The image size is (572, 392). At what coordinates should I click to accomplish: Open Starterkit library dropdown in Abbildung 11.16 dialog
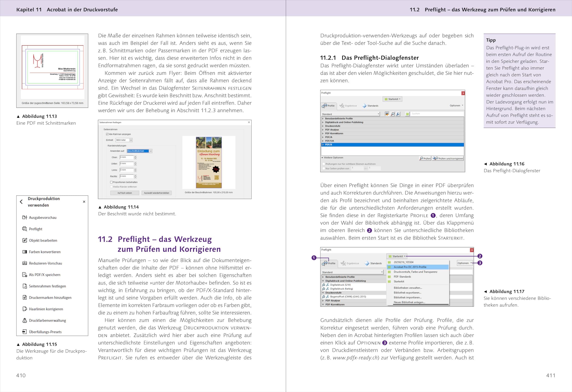pyautogui.click(x=393, y=99)
